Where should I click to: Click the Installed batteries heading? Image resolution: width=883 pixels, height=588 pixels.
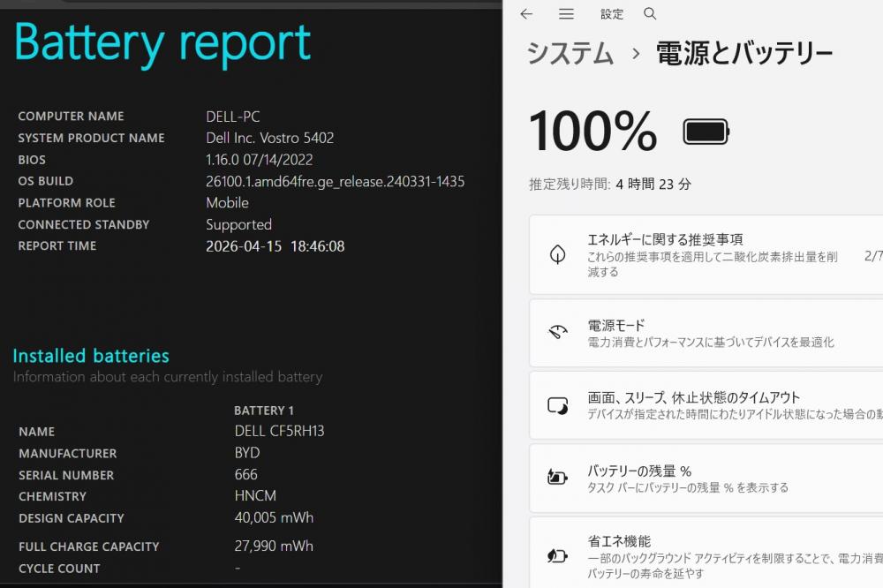(91, 356)
